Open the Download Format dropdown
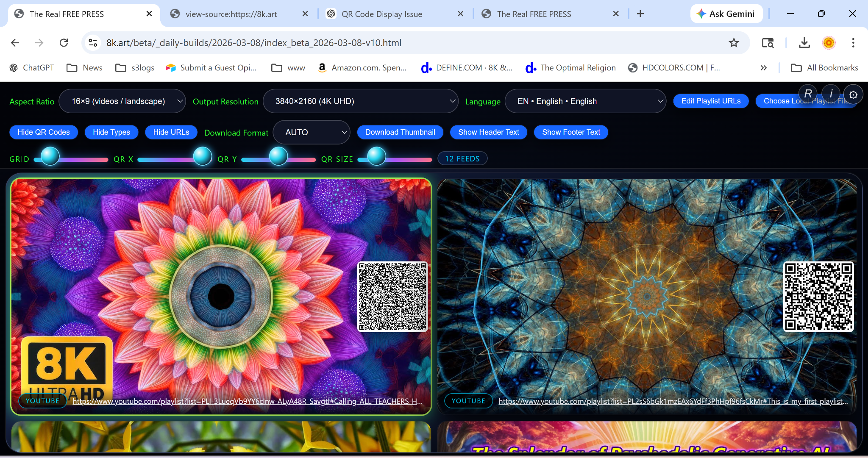The image size is (868, 458). [312, 132]
